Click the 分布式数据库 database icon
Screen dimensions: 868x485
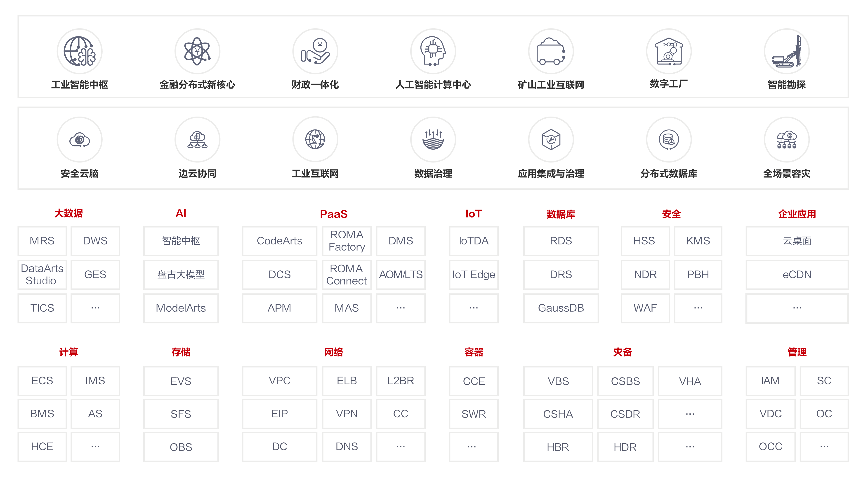669,139
